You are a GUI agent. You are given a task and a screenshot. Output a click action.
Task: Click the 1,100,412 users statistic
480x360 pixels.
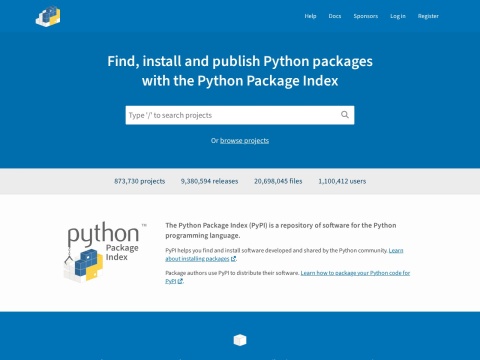point(342,181)
